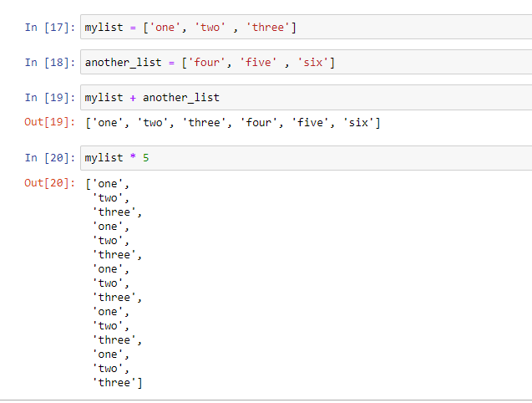This screenshot has height=403, width=532.
Task: Click the last 'three'] line of Out[20]
Action: (118, 383)
